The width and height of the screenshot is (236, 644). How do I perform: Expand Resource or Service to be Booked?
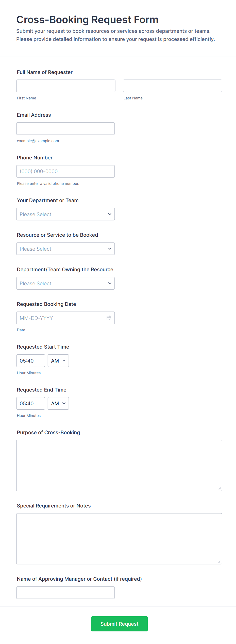[x=65, y=249]
